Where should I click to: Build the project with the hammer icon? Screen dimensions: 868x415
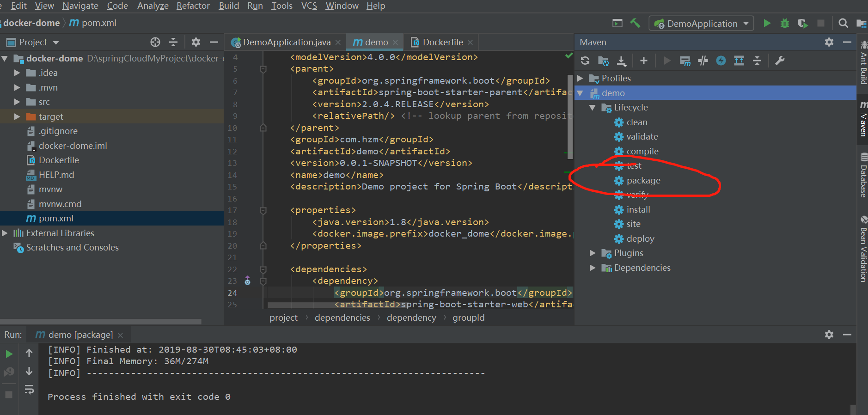click(636, 23)
